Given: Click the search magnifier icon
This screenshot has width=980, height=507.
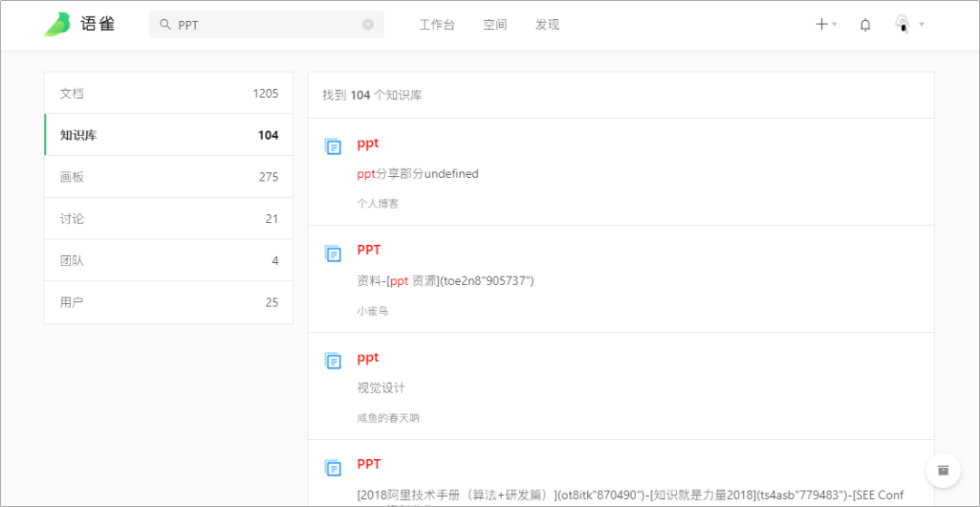Looking at the screenshot, I should [x=165, y=24].
